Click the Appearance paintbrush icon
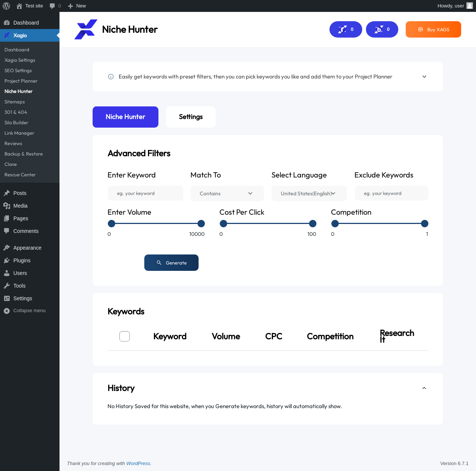The width and height of the screenshot is (476, 471). click(x=7, y=248)
